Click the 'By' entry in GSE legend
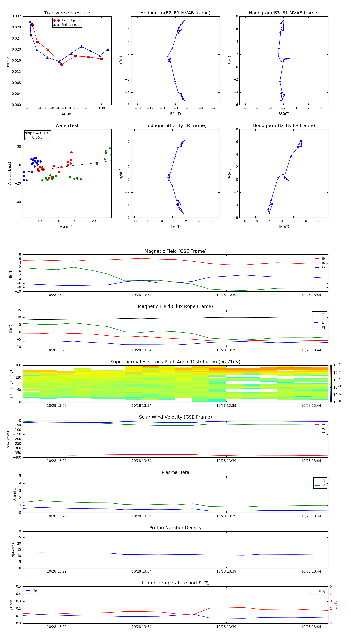Viewport: 351px width, 644px height. pyautogui.click(x=320, y=263)
